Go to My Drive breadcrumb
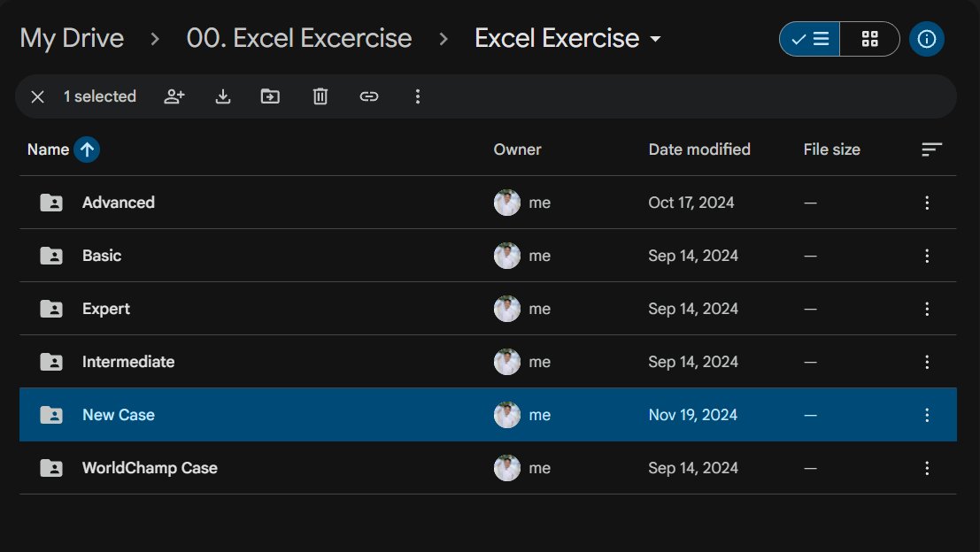 (72, 38)
